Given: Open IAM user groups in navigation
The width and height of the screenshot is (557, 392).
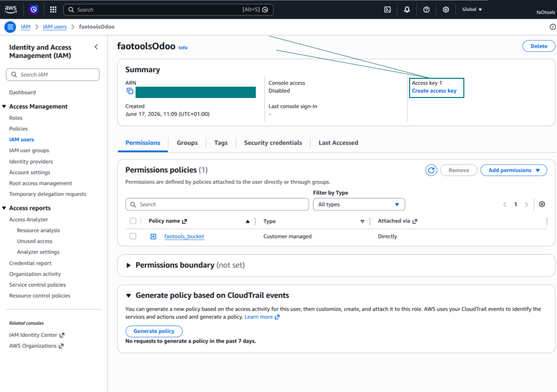Looking at the screenshot, I should pyautogui.click(x=29, y=150).
